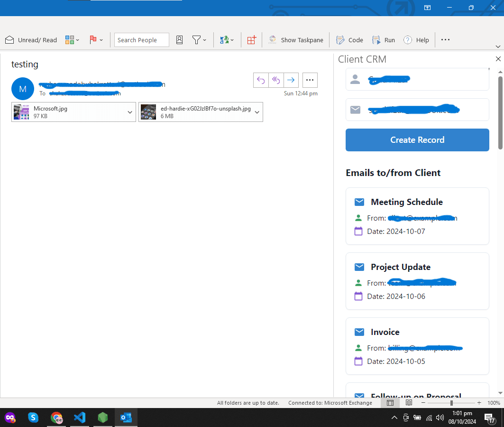The height and width of the screenshot is (427, 504).
Task: Expand the 6 MB attachment dropdown arrow
Action: click(x=257, y=112)
